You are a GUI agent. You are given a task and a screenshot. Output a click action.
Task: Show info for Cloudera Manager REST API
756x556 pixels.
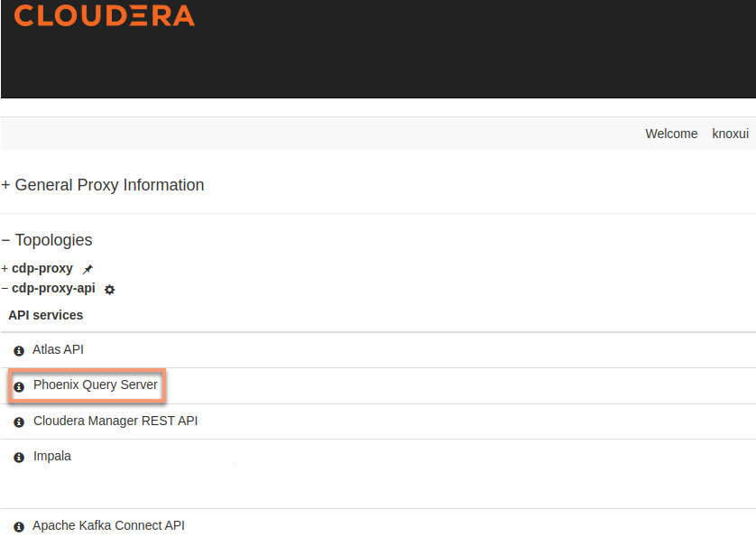click(19, 422)
